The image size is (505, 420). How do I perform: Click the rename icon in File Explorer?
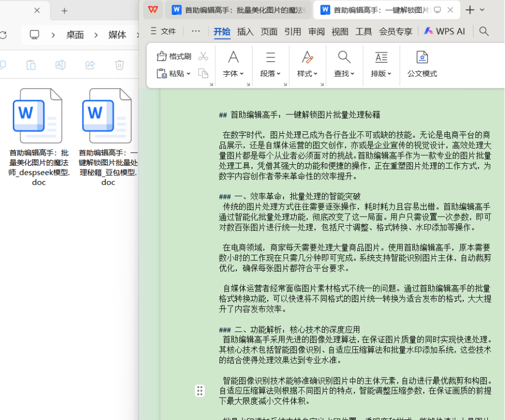[61, 65]
